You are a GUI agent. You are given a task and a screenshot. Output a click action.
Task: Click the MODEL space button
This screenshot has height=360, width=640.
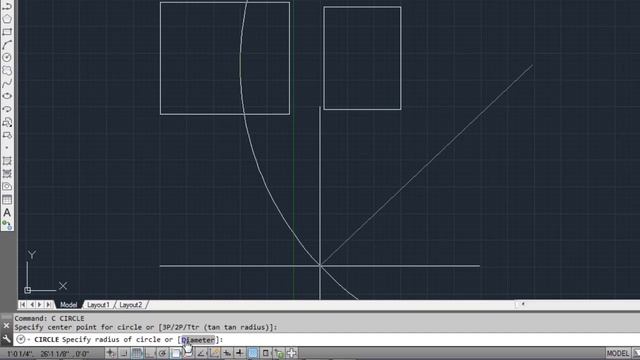[618, 353]
